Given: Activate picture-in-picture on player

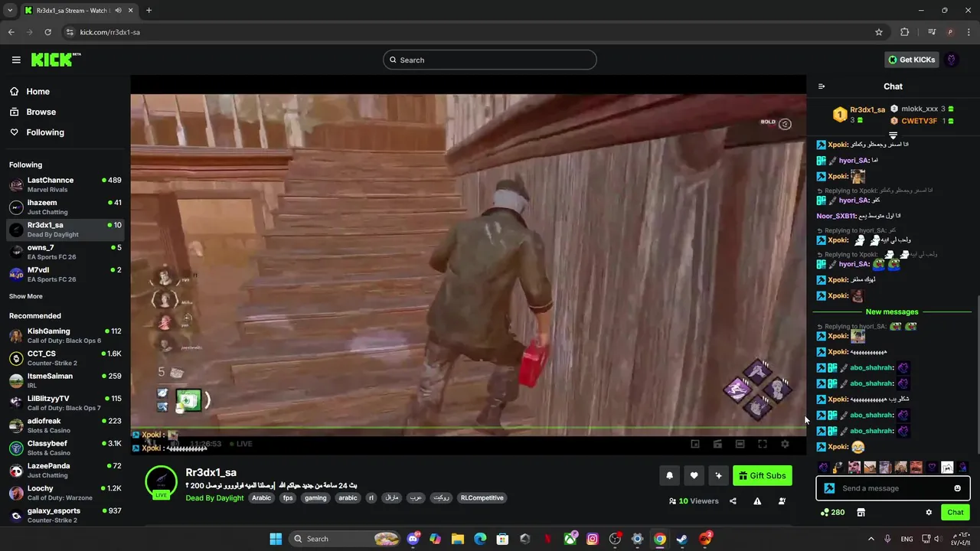Looking at the screenshot, I should click(x=695, y=444).
